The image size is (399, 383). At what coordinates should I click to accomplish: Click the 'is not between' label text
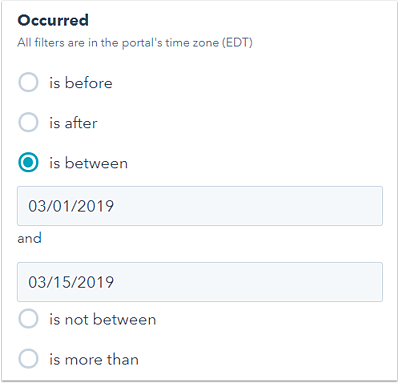103,319
